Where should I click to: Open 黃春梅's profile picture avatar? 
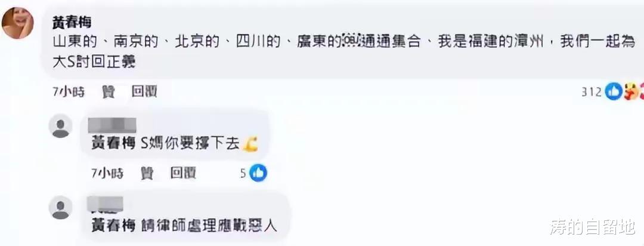[x=17, y=23]
